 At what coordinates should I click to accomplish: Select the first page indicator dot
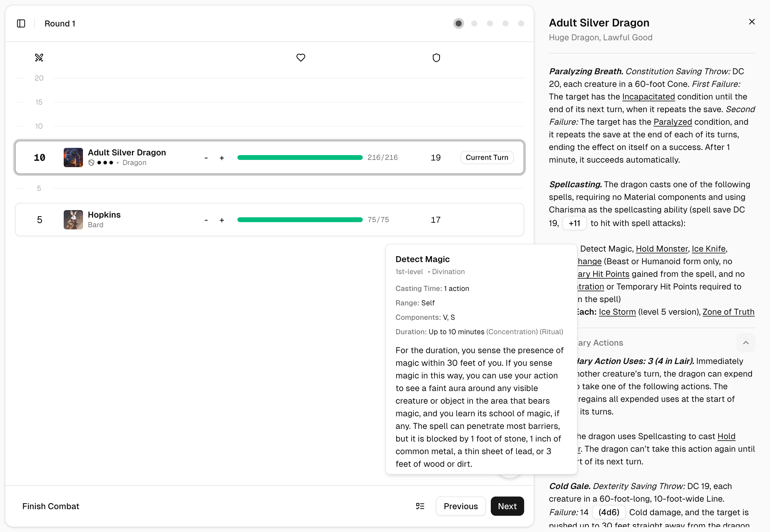(x=458, y=23)
